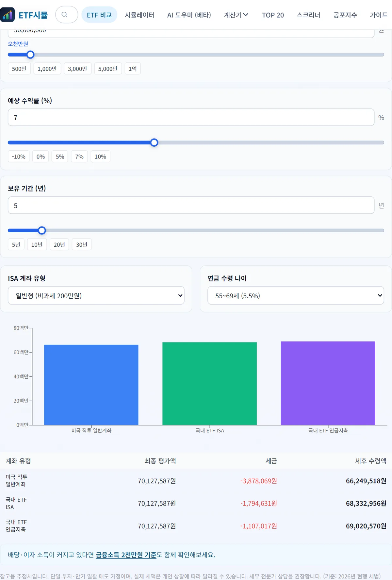This screenshot has width=392, height=580.
Task: Choose the 5% return preset
Action: [60, 157]
